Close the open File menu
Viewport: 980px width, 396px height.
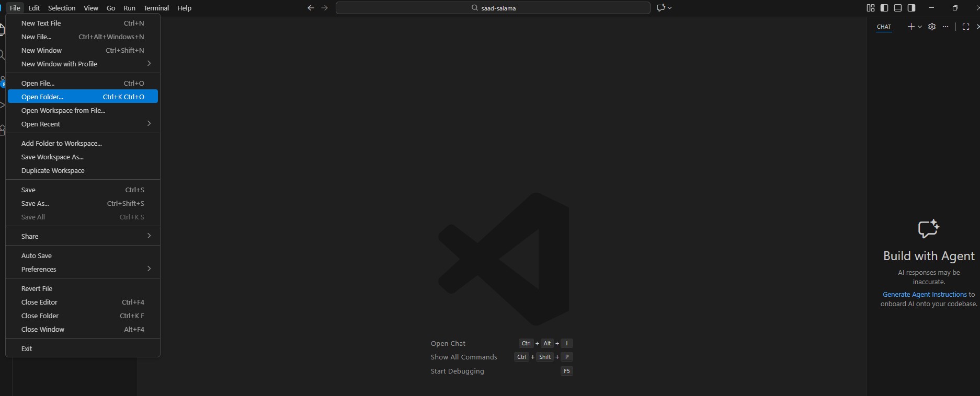click(15, 8)
